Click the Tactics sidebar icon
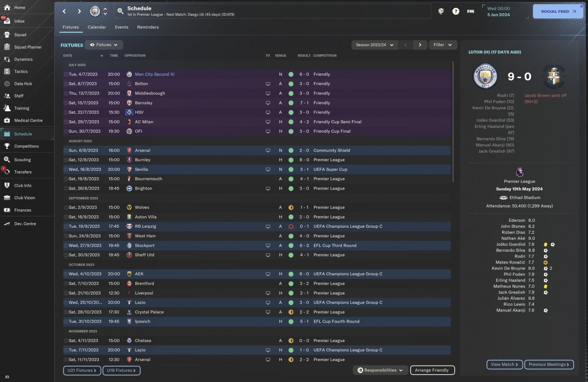 (x=7, y=71)
